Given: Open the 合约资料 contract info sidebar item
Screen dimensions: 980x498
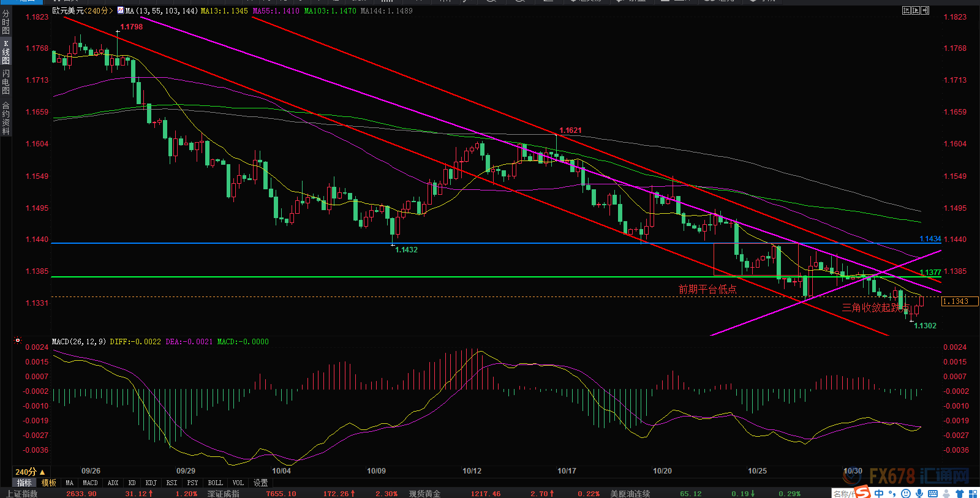Looking at the screenshot, I should pos(6,118).
